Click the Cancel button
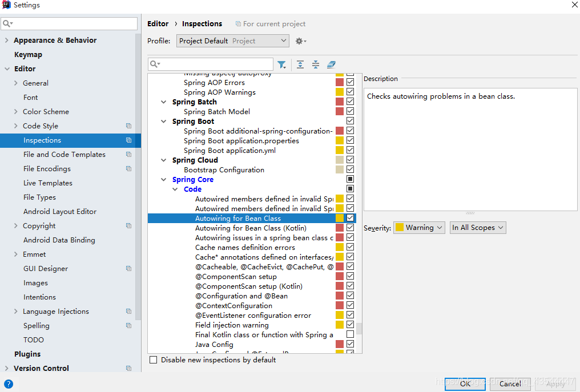This screenshot has width=580, height=392. coord(510,384)
